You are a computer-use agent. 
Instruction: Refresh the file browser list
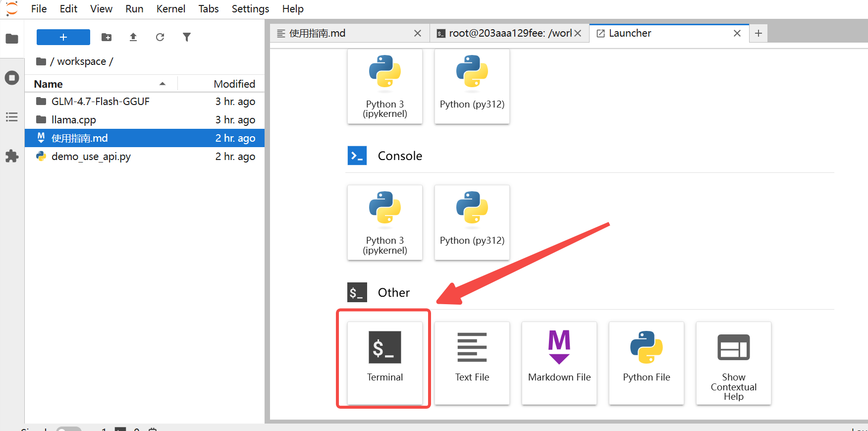pos(160,37)
